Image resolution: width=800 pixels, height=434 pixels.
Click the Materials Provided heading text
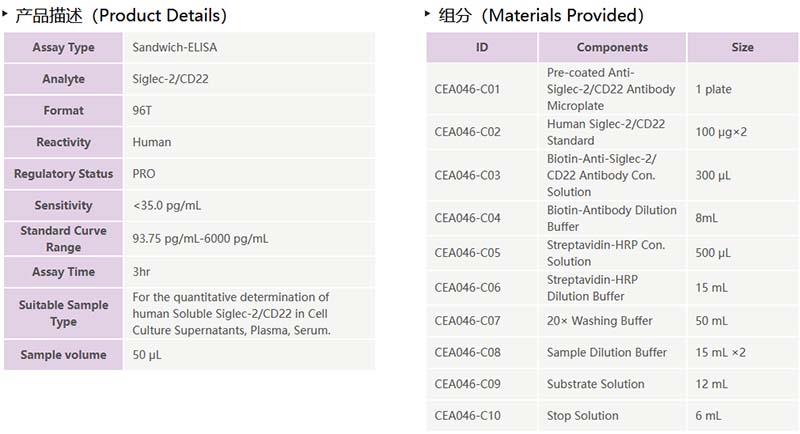[x=541, y=15]
